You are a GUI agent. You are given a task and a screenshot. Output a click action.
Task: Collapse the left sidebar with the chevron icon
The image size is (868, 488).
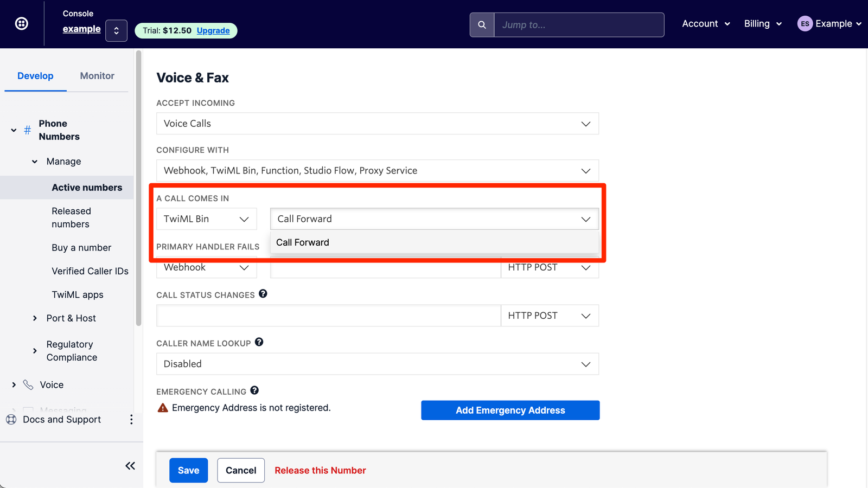pyautogui.click(x=130, y=465)
